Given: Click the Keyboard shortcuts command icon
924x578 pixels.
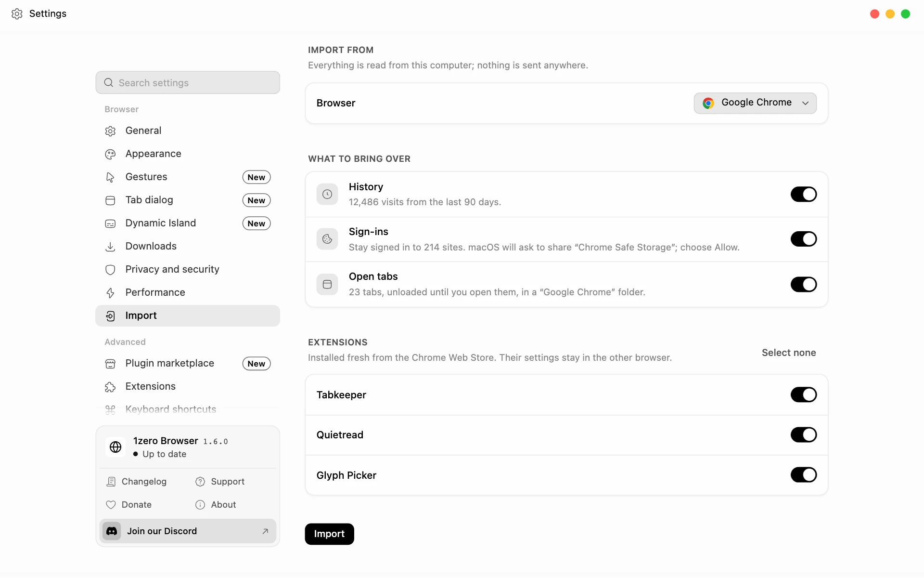Looking at the screenshot, I should (110, 410).
